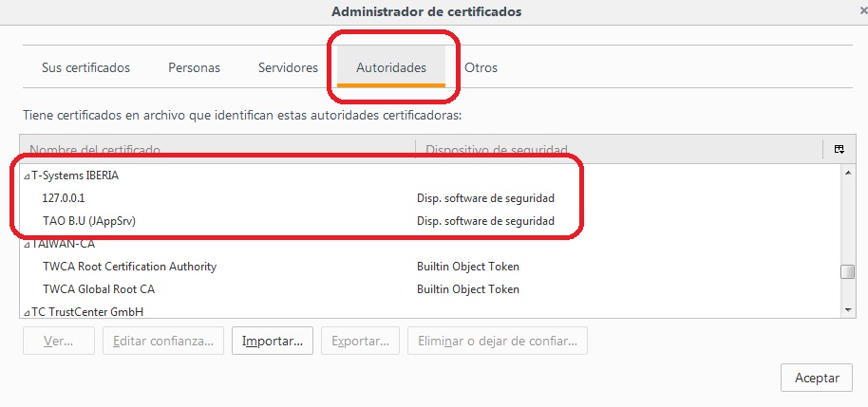Click the Editar confianza... button

click(163, 341)
